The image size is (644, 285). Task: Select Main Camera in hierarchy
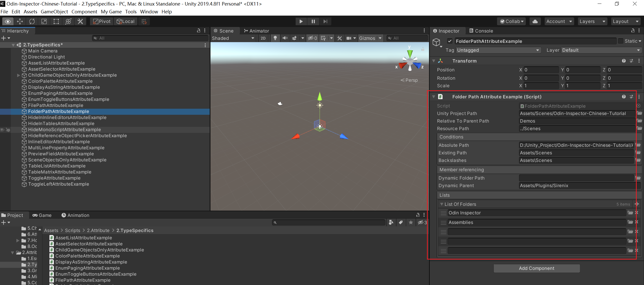pos(43,51)
